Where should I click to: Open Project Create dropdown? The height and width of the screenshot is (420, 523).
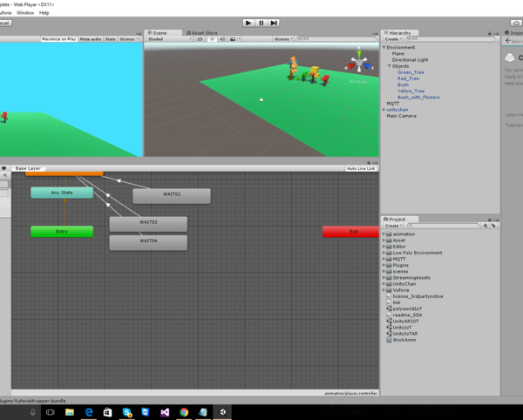click(393, 226)
